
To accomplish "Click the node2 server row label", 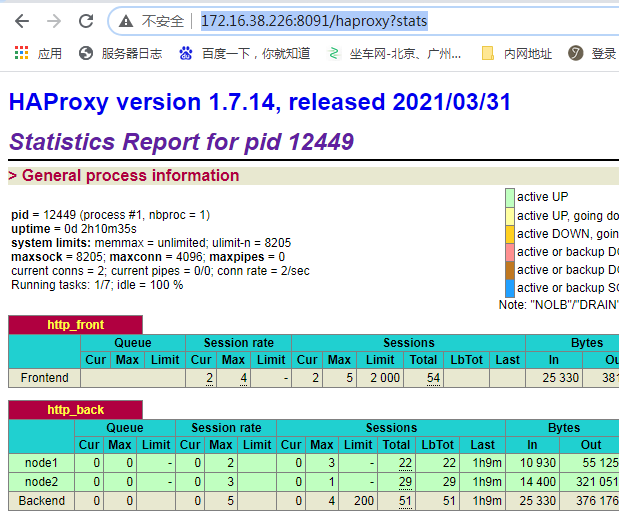I will [41, 482].
